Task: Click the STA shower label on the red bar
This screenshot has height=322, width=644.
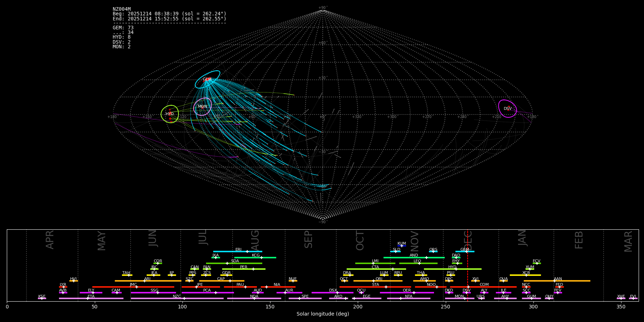Action: click(375, 285)
